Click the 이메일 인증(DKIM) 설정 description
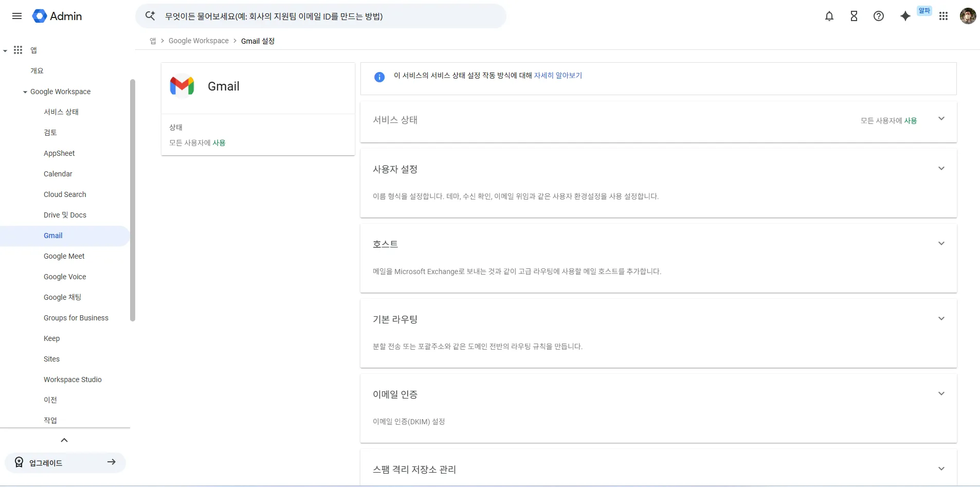The image size is (980, 487). coord(409,422)
